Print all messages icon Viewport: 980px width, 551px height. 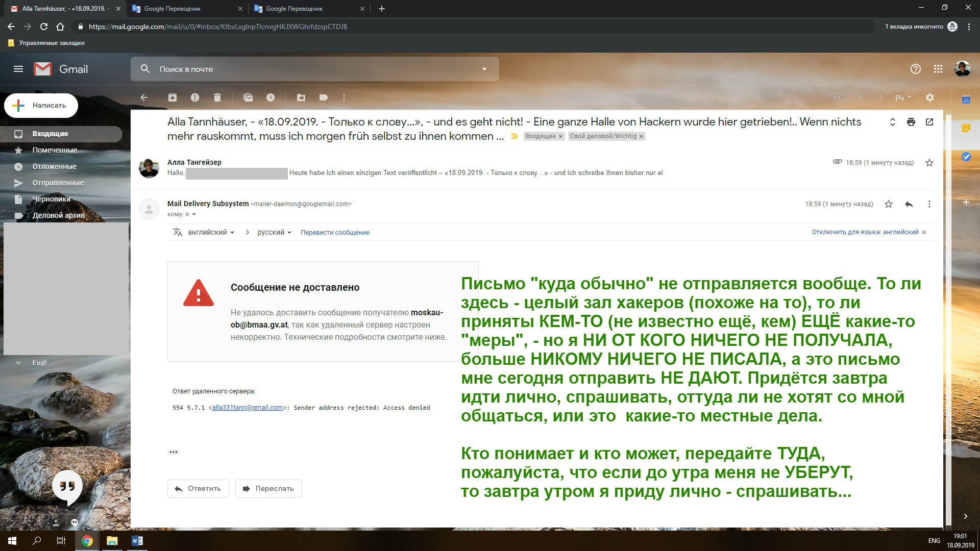click(x=911, y=122)
